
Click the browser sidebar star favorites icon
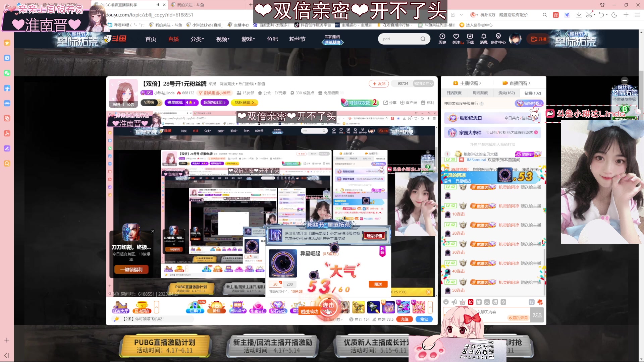(7, 43)
